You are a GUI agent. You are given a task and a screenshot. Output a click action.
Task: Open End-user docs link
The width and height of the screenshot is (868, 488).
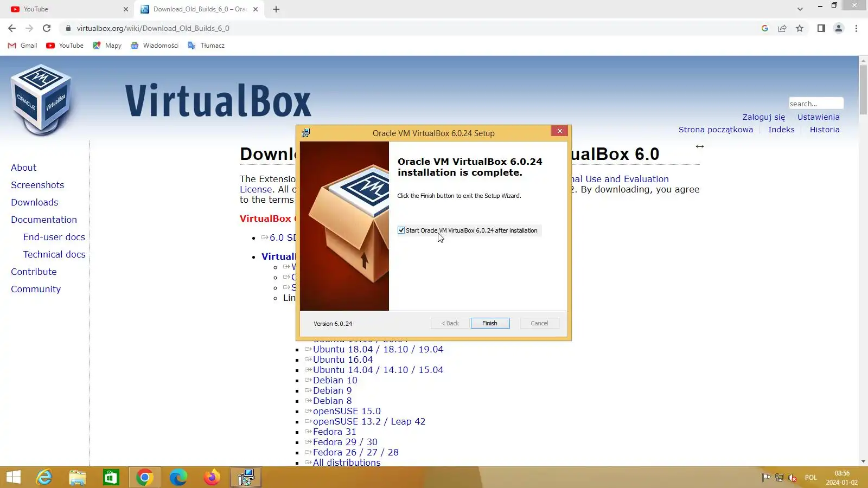coord(54,237)
